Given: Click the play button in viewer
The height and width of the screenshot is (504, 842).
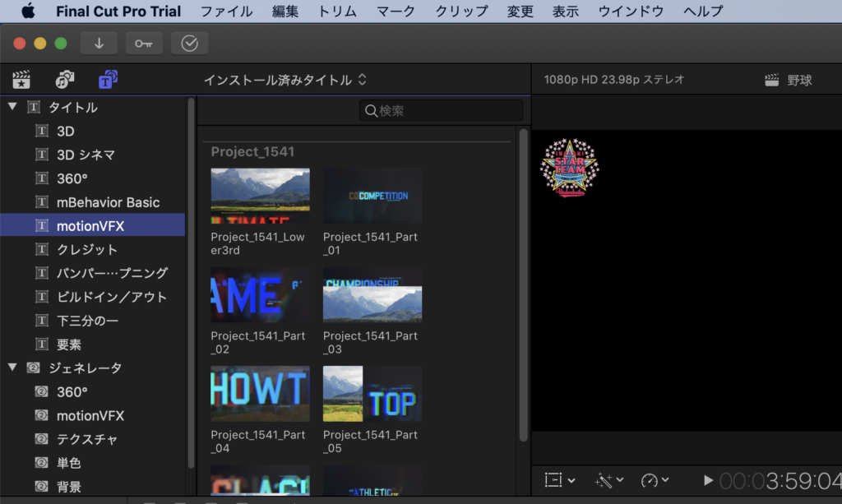Looking at the screenshot, I should (708, 480).
